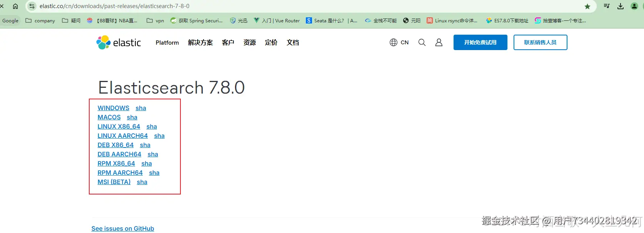Open the user account icon on Elastic

pos(439,42)
